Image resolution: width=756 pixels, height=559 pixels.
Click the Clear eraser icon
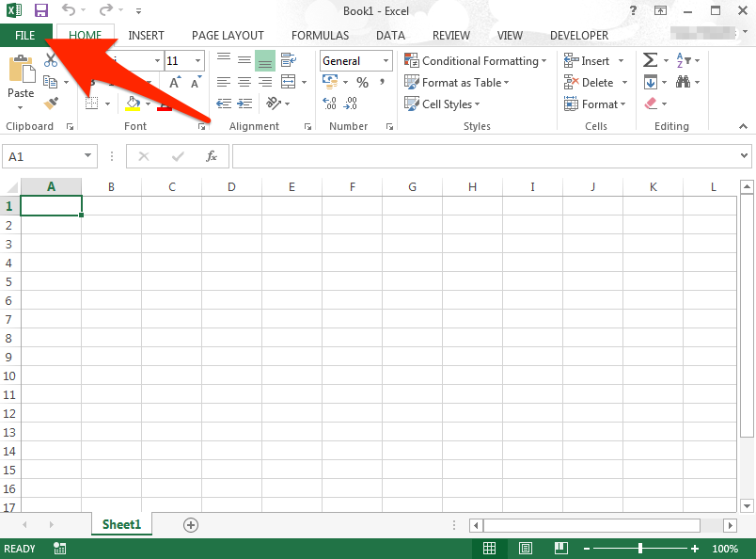[651, 104]
